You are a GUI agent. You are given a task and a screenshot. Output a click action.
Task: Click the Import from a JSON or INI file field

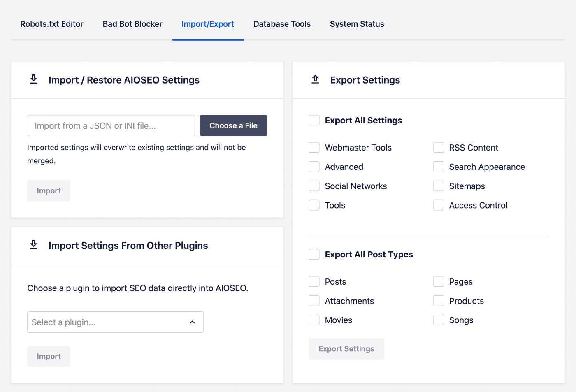(x=111, y=125)
